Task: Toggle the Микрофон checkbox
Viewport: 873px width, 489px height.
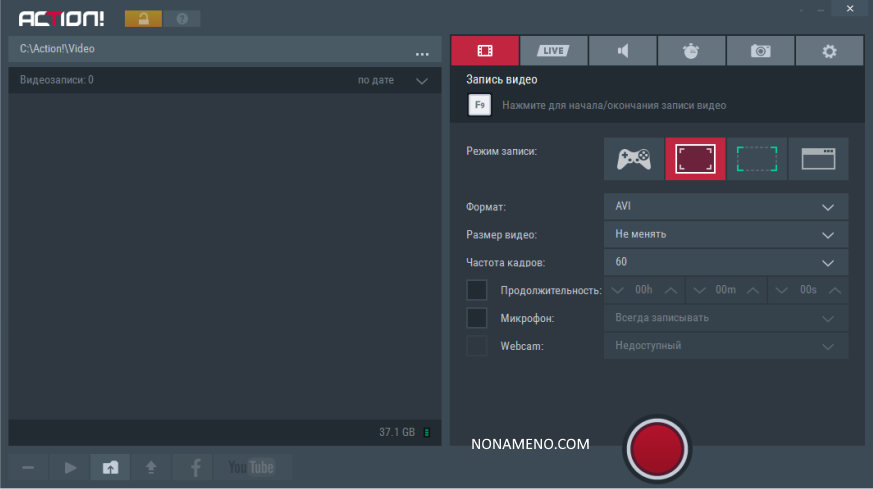Action: click(478, 318)
